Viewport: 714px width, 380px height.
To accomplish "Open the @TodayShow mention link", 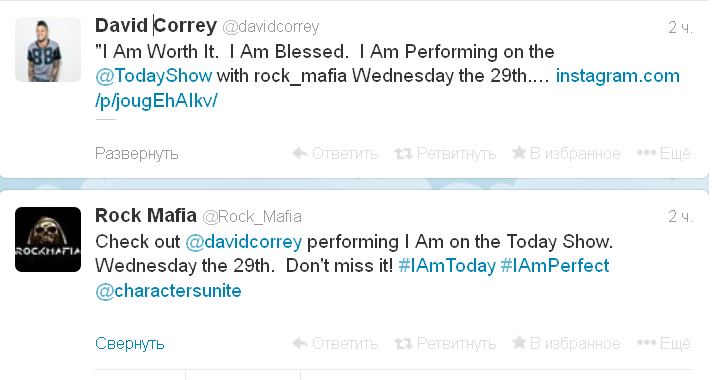I will click(153, 76).
